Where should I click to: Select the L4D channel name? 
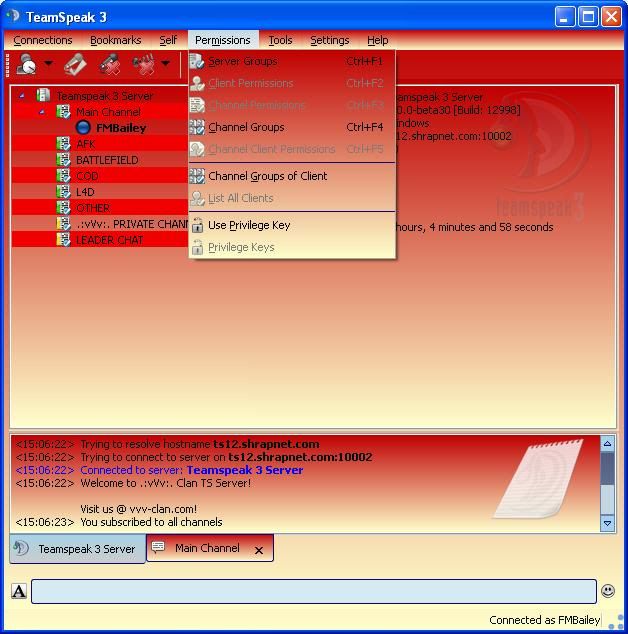[85, 192]
